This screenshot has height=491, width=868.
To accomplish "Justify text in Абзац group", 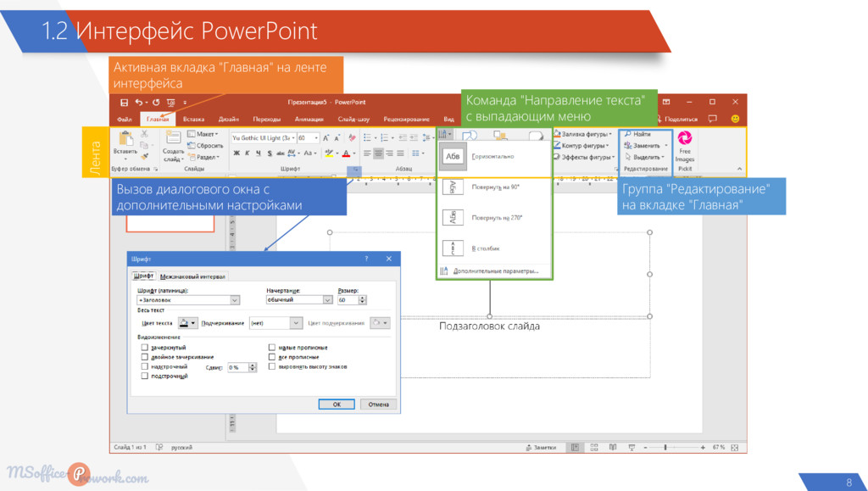I will tap(400, 153).
